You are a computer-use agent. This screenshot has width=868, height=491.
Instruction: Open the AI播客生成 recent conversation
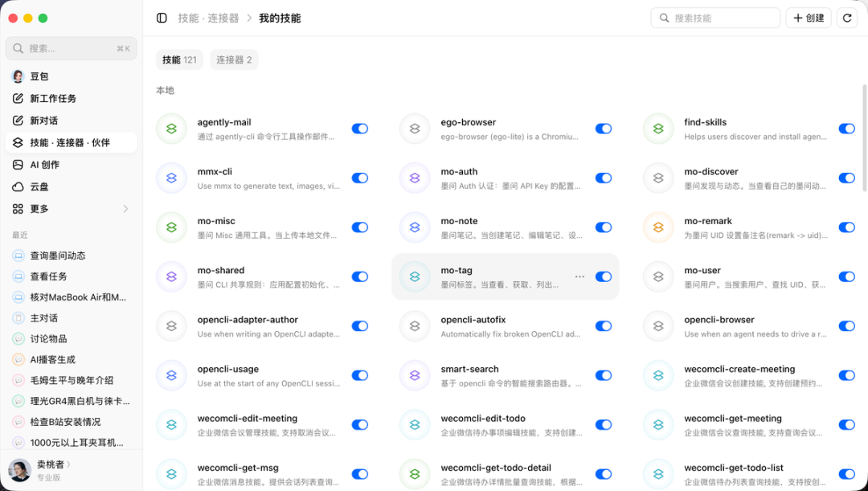pyautogui.click(x=72, y=360)
